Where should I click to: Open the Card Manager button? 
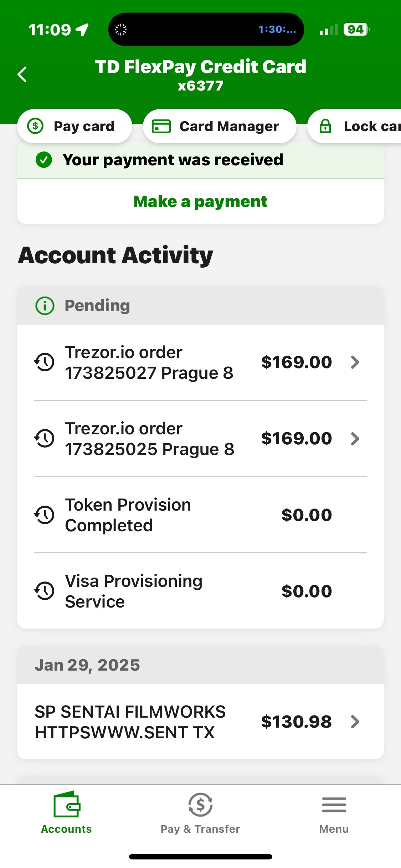[220, 126]
